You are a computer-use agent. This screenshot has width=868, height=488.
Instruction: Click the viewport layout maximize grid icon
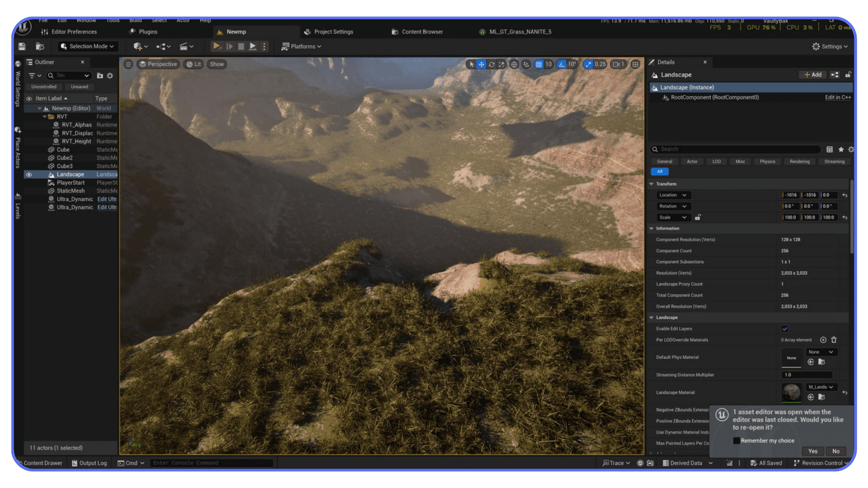click(x=635, y=64)
